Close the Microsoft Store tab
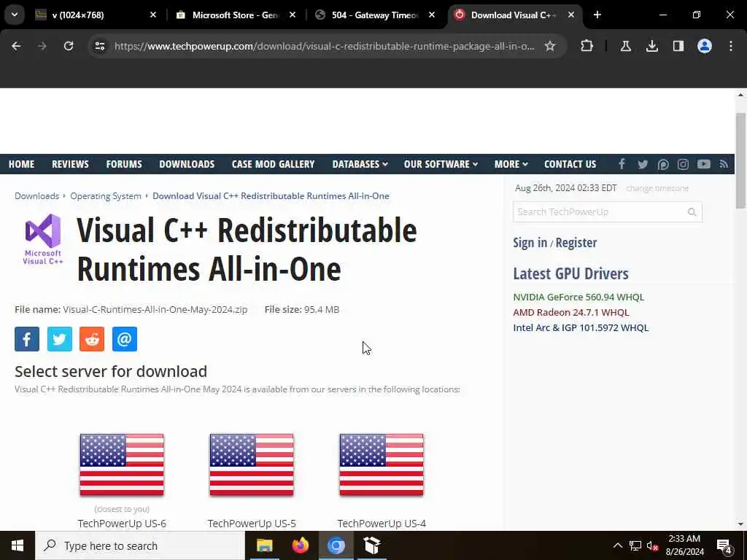747x560 pixels. 293,15
